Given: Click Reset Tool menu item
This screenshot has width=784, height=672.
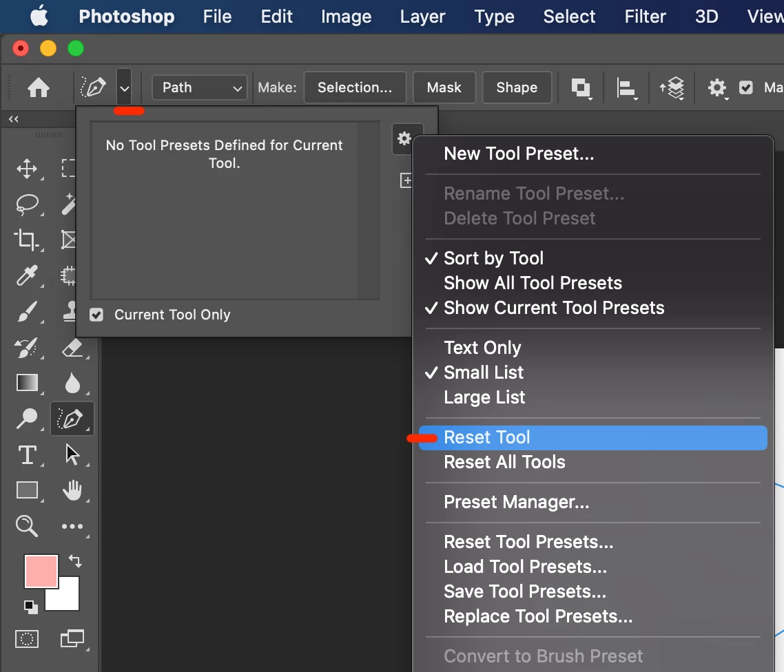Looking at the screenshot, I should tap(592, 438).
